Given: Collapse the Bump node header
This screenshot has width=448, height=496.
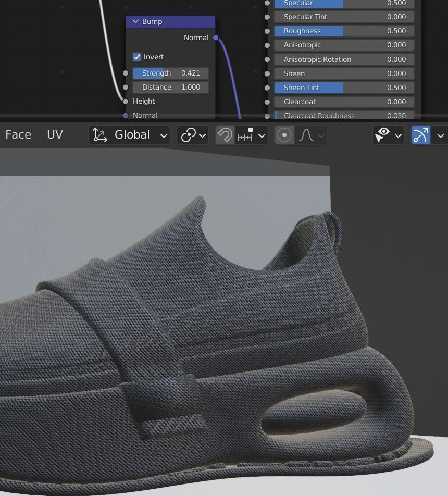Looking at the screenshot, I should (135, 21).
